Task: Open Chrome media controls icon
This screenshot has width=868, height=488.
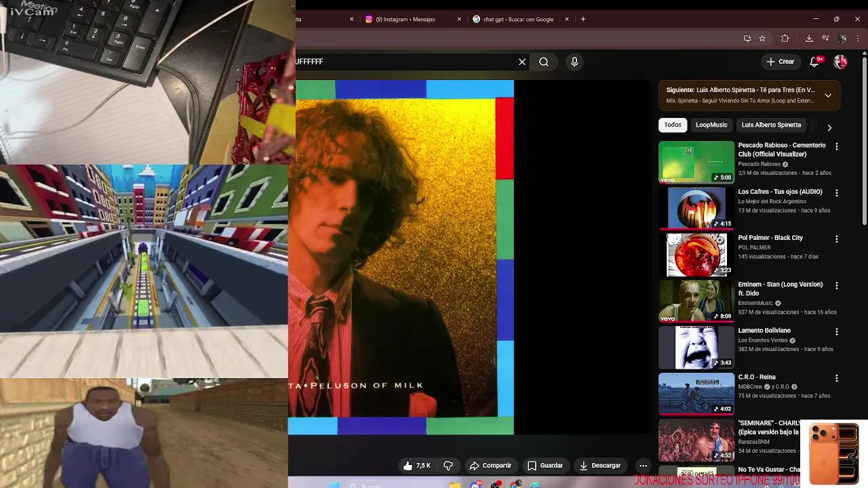Action: tap(825, 39)
